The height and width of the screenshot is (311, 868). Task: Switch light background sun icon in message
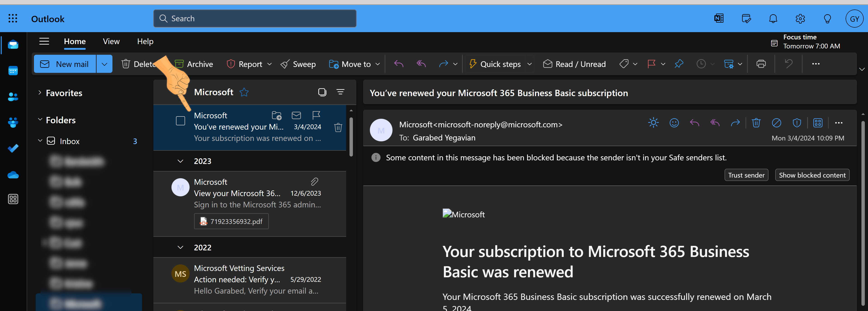point(653,123)
